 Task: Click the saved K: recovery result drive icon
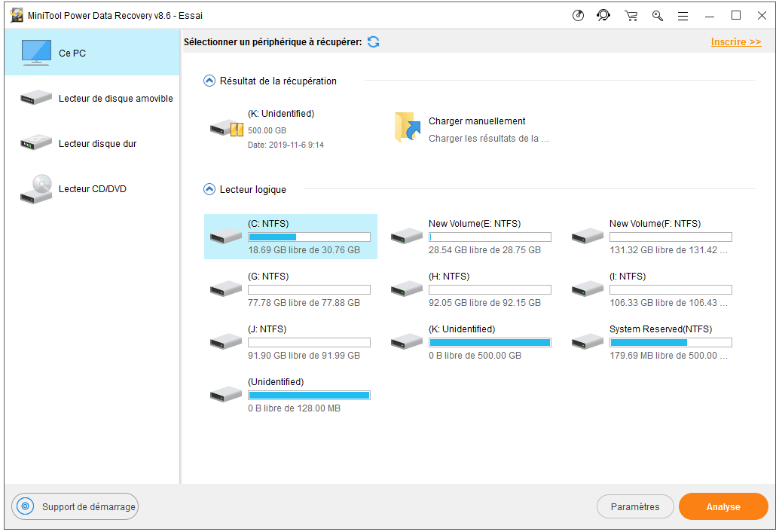click(x=227, y=128)
